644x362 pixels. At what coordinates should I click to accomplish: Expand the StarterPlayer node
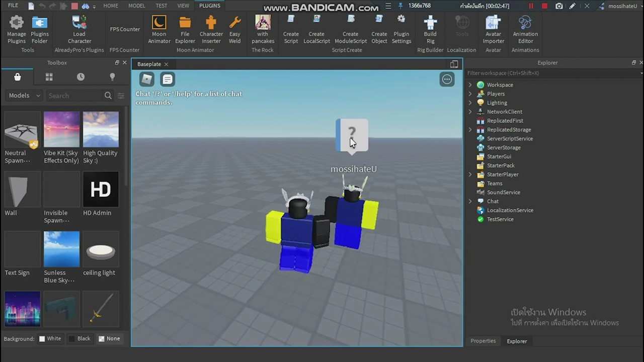[470, 174]
